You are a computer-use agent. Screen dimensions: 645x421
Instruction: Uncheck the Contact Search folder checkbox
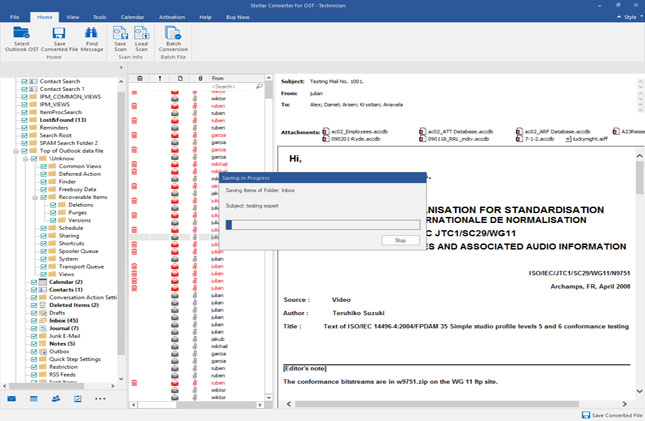click(x=24, y=81)
